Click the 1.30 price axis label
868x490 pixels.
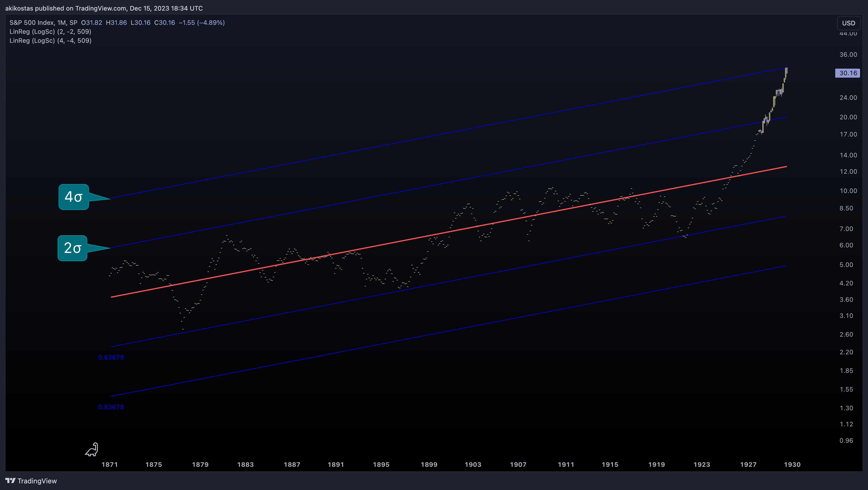click(x=846, y=408)
